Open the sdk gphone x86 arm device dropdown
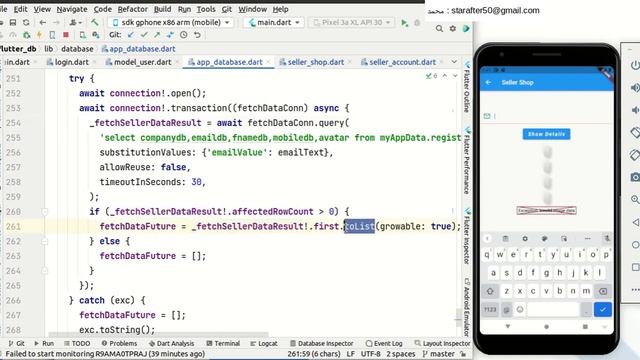 click(x=171, y=22)
